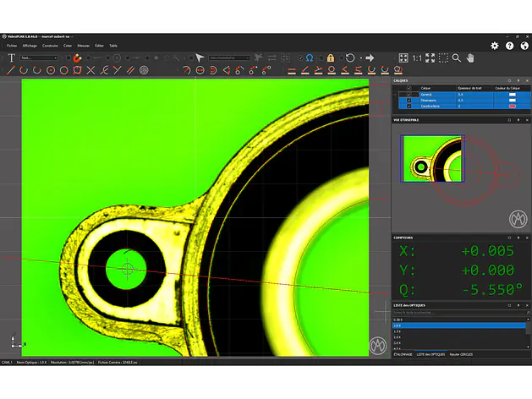Viewport: 532px width, 399px height.
Task: Click the help question mark icon
Action: click(509, 46)
